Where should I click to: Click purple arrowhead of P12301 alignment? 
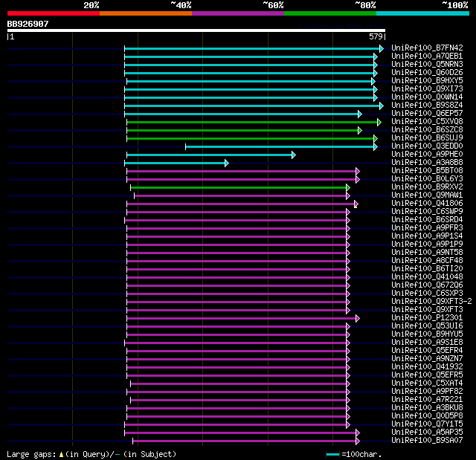(x=358, y=318)
